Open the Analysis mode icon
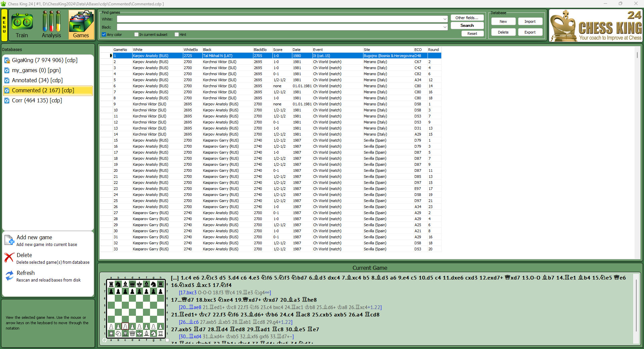Screen dimensions: 644x349 (51, 24)
